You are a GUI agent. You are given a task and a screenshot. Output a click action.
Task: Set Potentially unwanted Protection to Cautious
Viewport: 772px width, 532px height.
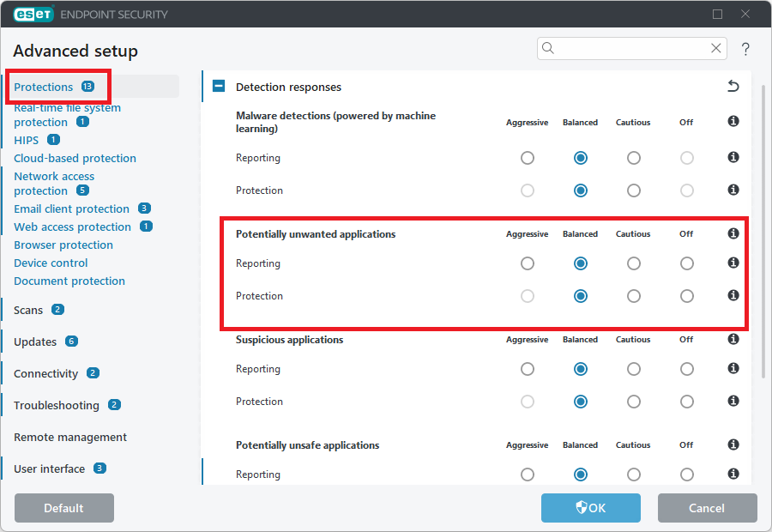pos(634,296)
